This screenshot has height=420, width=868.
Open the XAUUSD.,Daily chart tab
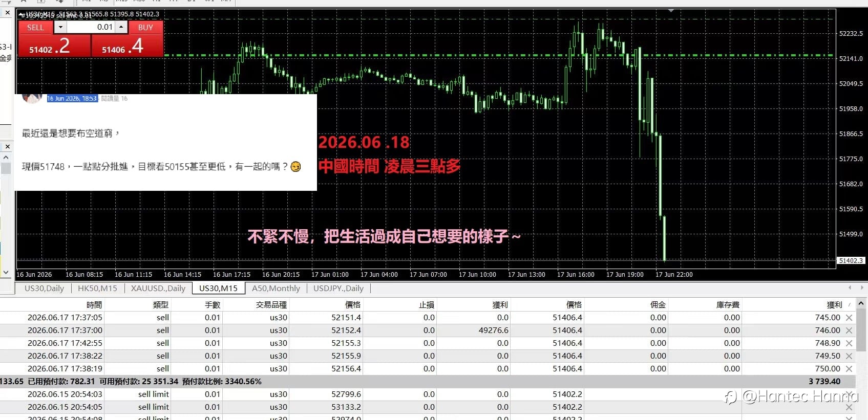158,289
